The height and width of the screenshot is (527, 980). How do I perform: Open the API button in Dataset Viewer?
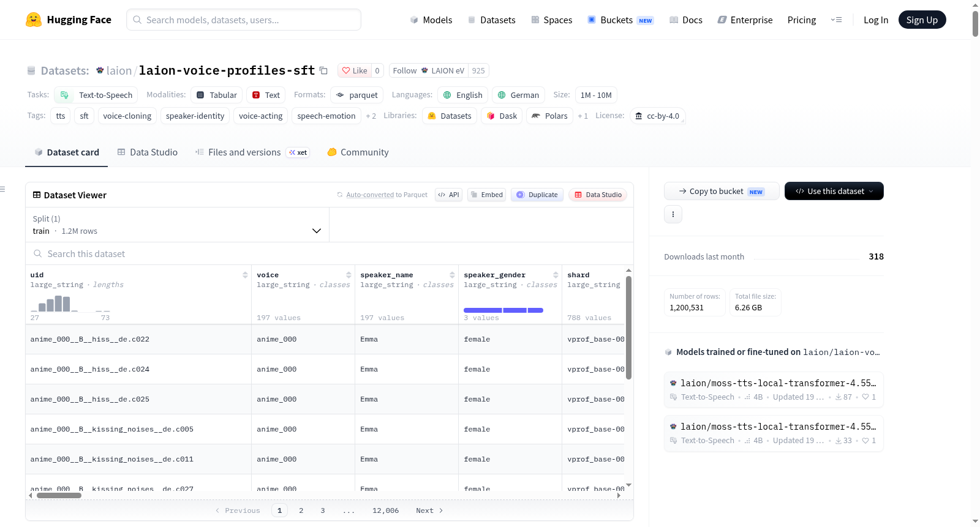click(x=448, y=195)
